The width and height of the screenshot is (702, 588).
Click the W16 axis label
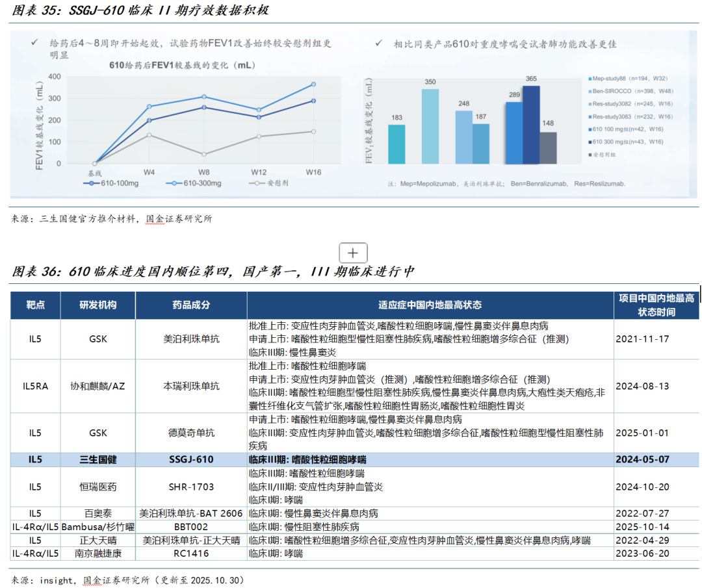[313, 172]
